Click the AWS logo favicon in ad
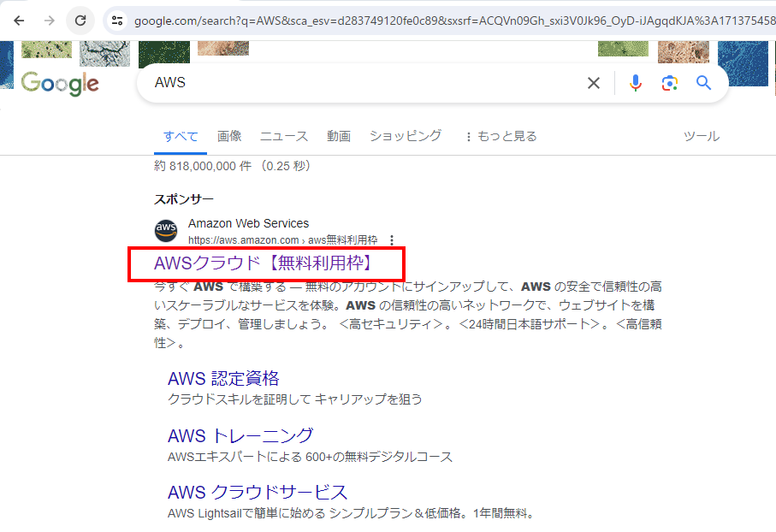Image resolution: width=776 pixels, height=532 pixels. (x=166, y=231)
